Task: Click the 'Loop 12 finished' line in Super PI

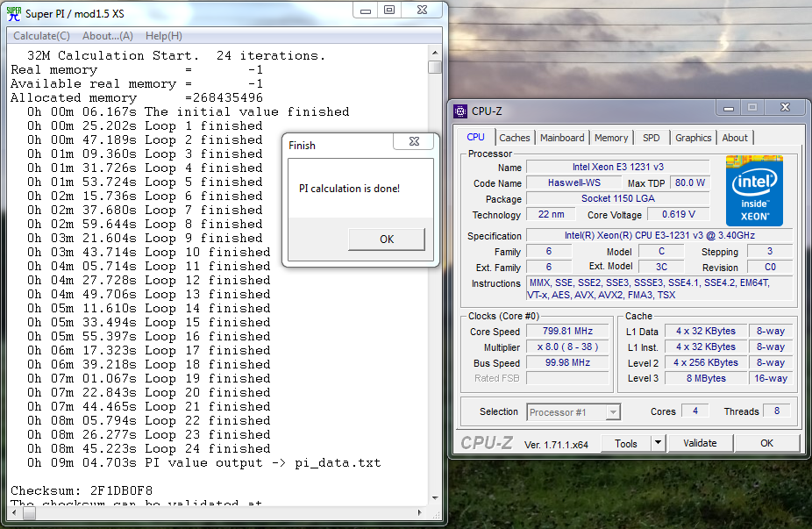Action: (148, 280)
